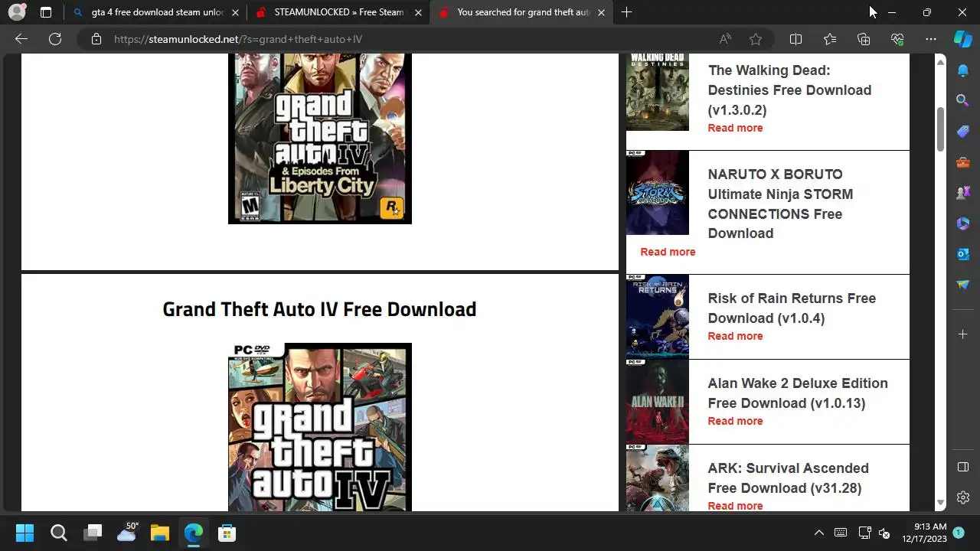Open Copilot icon in Edge toolbar
Screen dimensions: 980x551
[963, 39]
